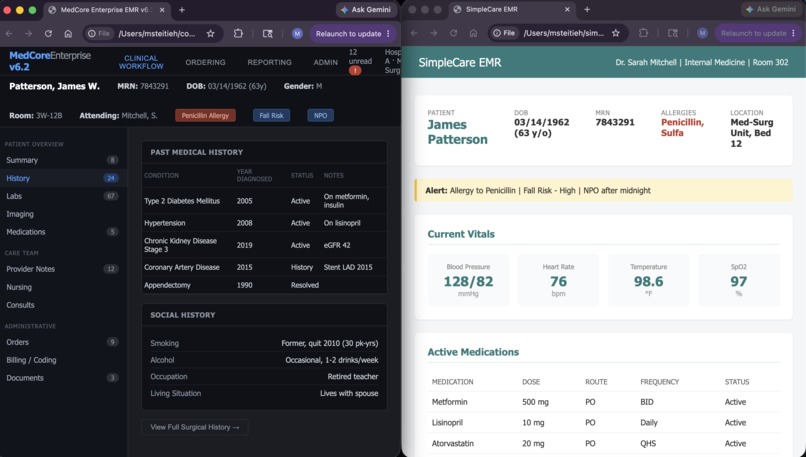Open Orders in the sidebar

[62, 342]
